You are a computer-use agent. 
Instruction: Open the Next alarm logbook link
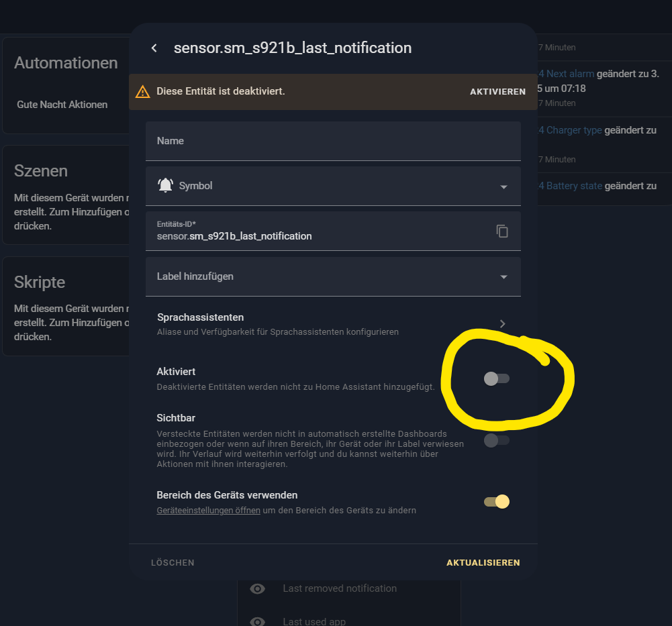point(570,74)
